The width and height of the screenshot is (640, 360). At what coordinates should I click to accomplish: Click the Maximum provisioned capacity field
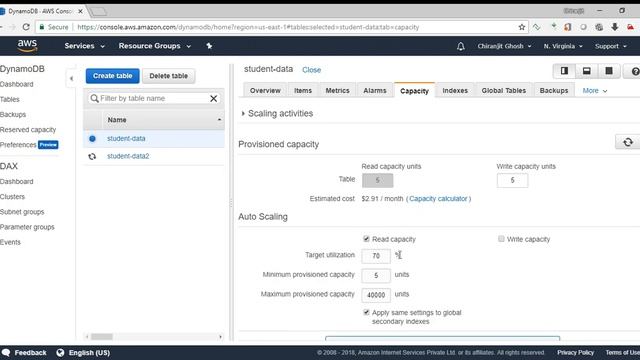tap(376, 295)
